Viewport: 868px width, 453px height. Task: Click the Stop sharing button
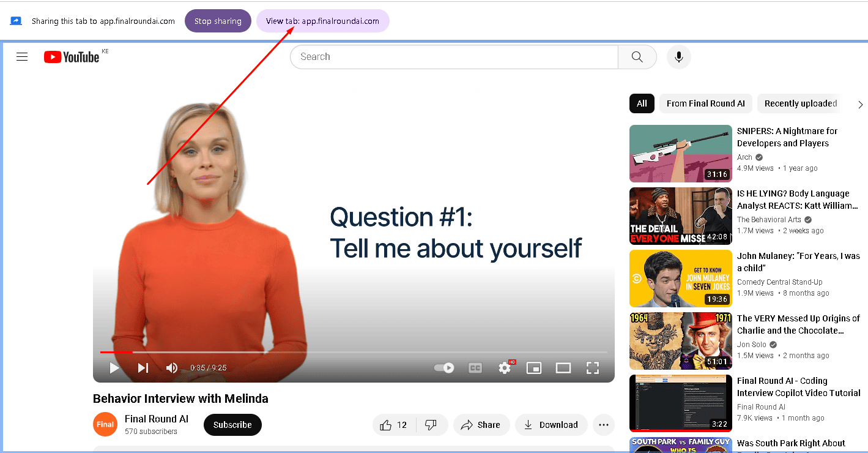[x=218, y=20]
